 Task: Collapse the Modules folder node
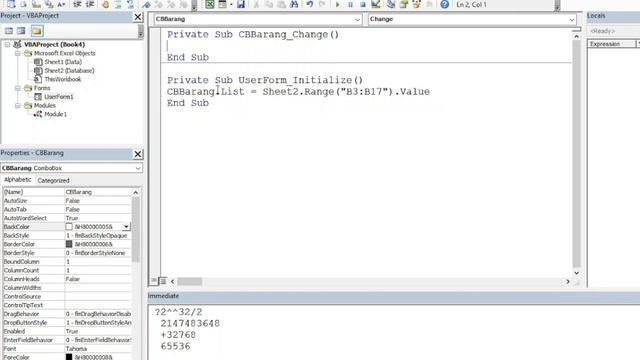[x=18, y=106]
